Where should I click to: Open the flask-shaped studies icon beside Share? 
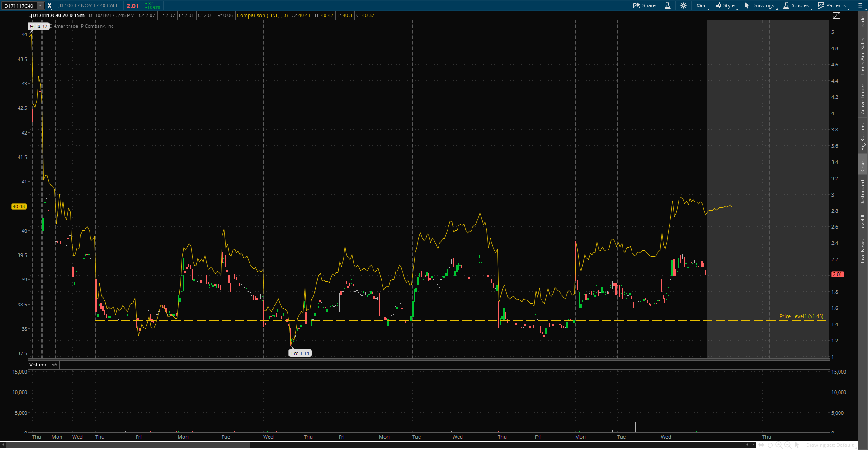click(x=668, y=5)
